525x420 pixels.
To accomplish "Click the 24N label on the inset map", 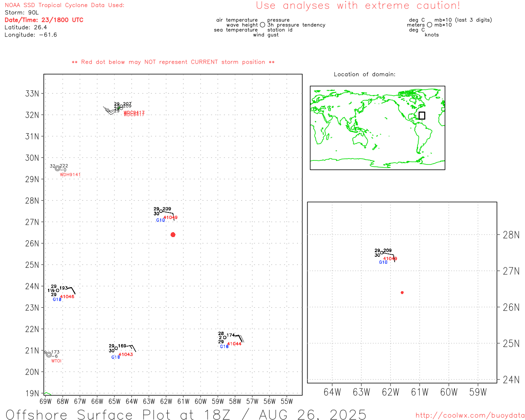I will coord(511,379).
